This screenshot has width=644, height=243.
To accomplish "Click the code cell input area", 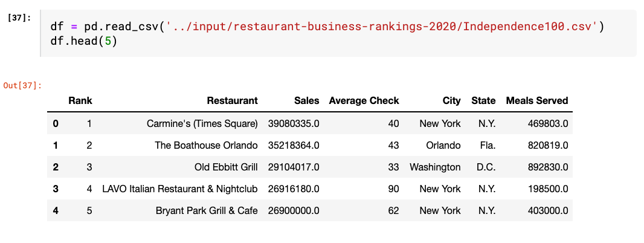I will point(338,33).
